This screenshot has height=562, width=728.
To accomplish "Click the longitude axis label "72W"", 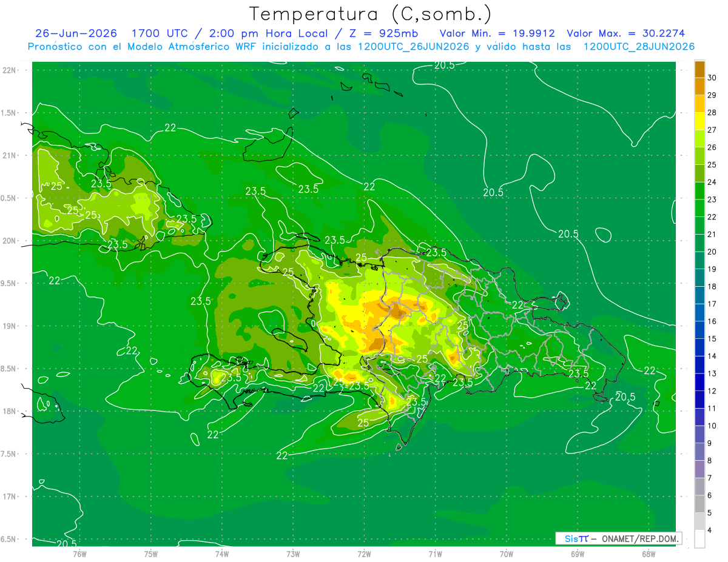I will 364,554.
